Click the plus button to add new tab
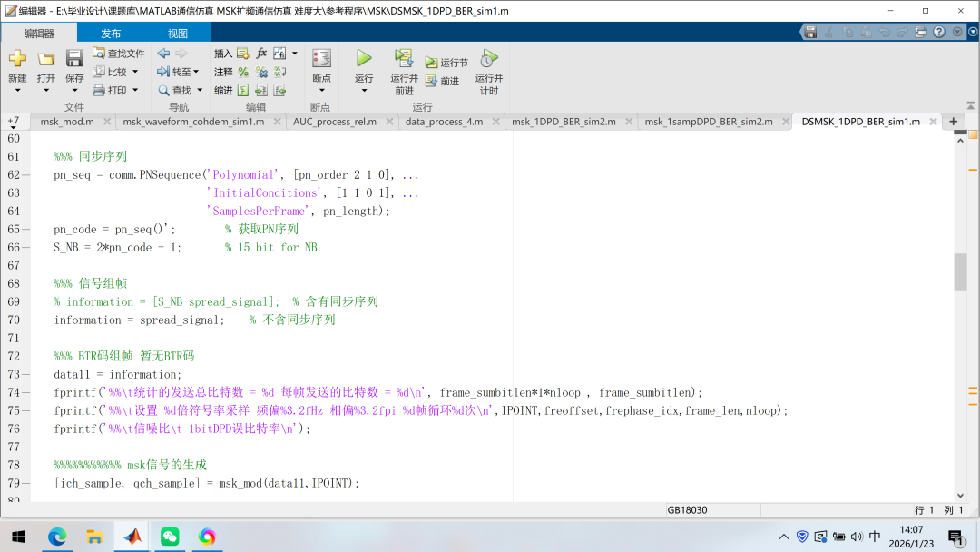980x552 pixels. pos(953,122)
